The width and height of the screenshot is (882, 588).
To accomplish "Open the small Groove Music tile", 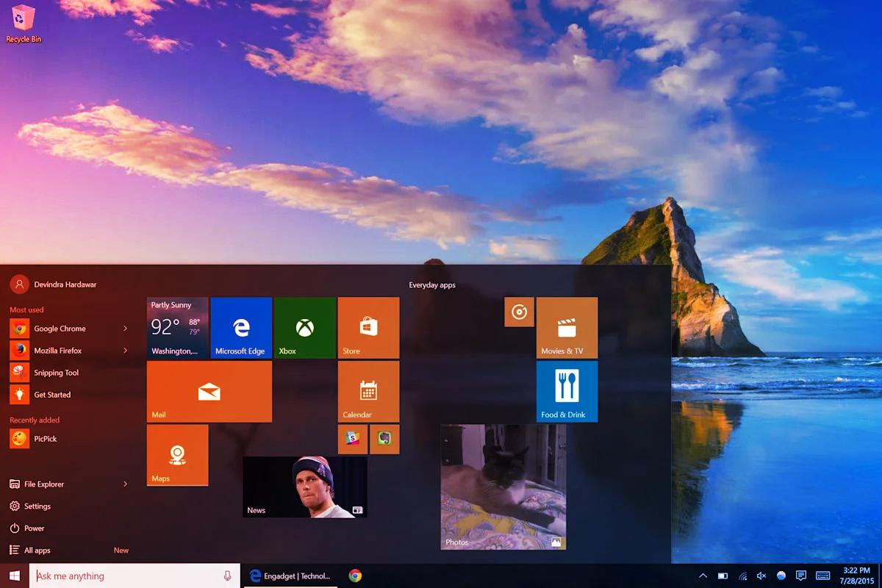I will (519, 312).
